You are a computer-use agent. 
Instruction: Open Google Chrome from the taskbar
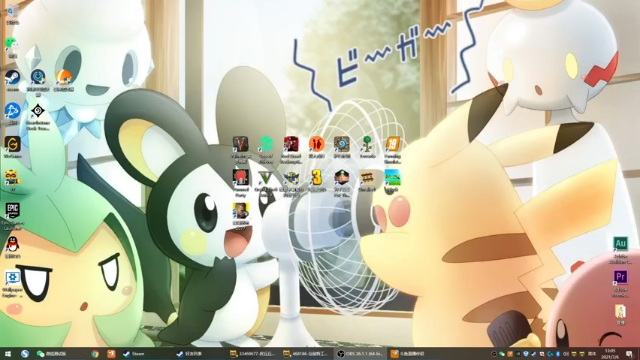tap(95, 354)
